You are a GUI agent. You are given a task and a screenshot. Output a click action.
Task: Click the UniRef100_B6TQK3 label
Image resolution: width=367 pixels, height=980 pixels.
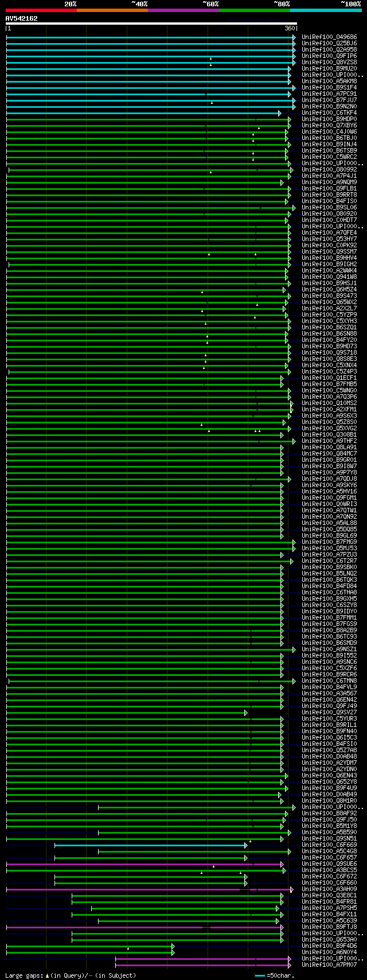[x=329, y=580]
